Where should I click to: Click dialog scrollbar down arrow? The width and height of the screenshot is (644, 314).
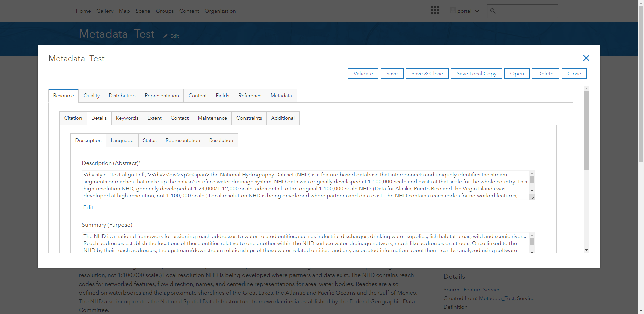point(586,250)
